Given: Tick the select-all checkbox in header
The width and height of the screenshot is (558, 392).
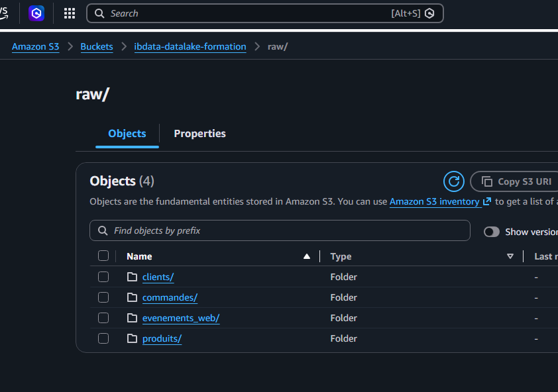Looking at the screenshot, I should pyautogui.click(x=103, y=256).
